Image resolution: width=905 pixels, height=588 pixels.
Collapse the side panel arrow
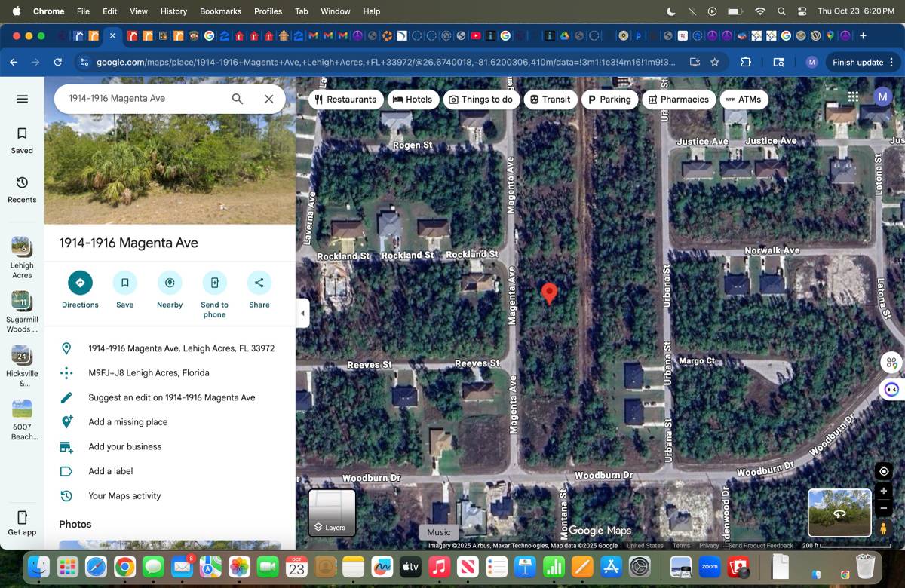[303, 313]
